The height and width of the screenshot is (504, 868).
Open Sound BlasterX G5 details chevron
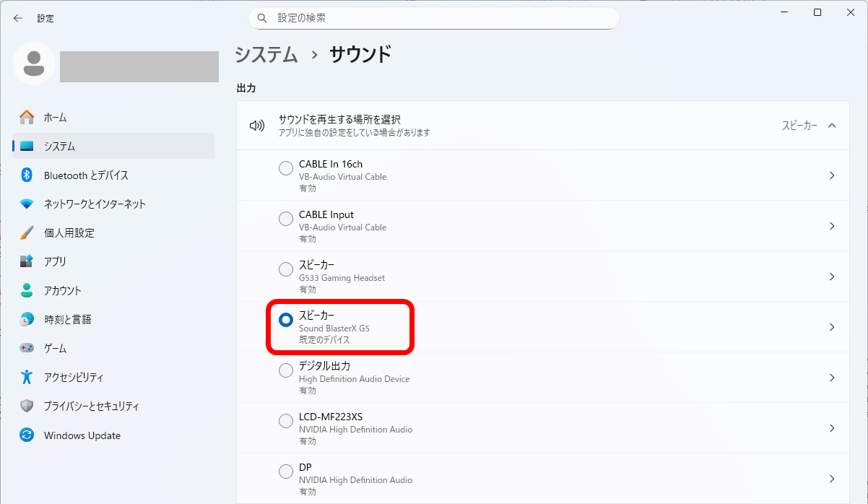coord(832,327)
